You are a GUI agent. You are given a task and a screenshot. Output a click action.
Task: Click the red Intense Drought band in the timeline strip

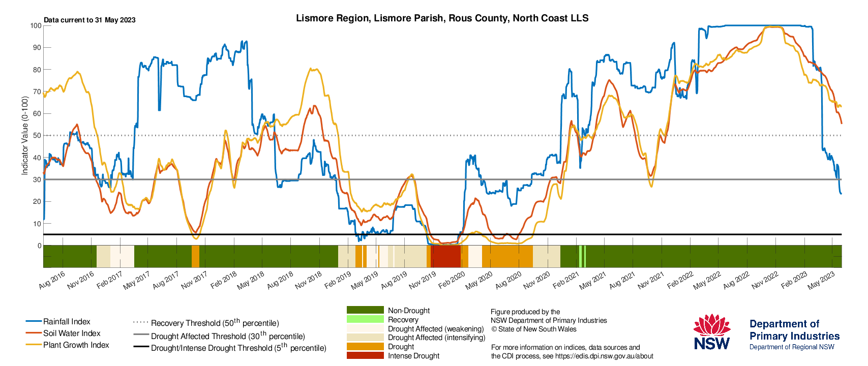click(446, 256)
